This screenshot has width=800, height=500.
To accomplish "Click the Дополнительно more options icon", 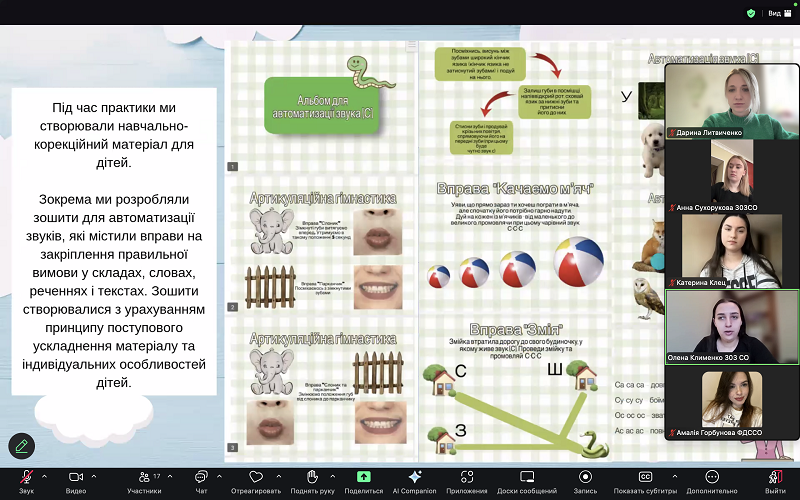I will [x=712, y=478].
